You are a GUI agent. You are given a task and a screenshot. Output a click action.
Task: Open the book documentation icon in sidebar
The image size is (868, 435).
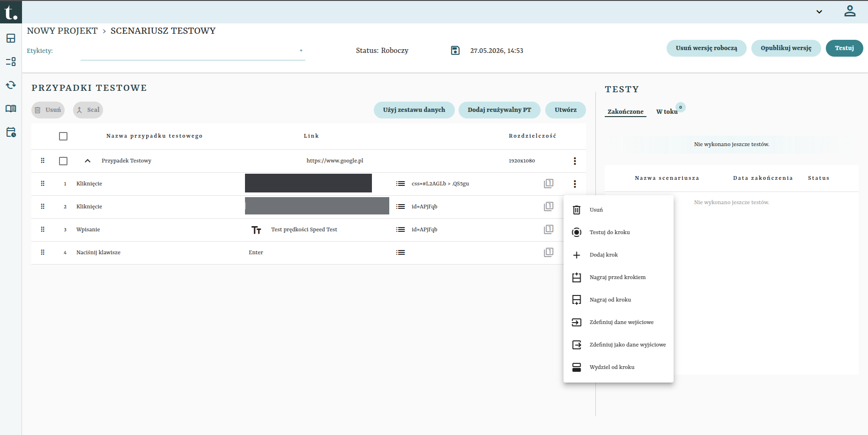(11, 109)
